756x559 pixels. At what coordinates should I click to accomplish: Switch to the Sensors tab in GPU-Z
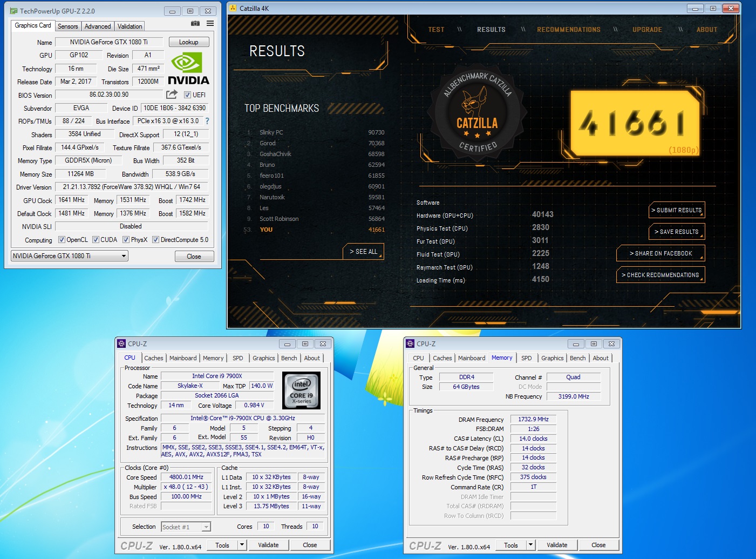pos(68,26)
